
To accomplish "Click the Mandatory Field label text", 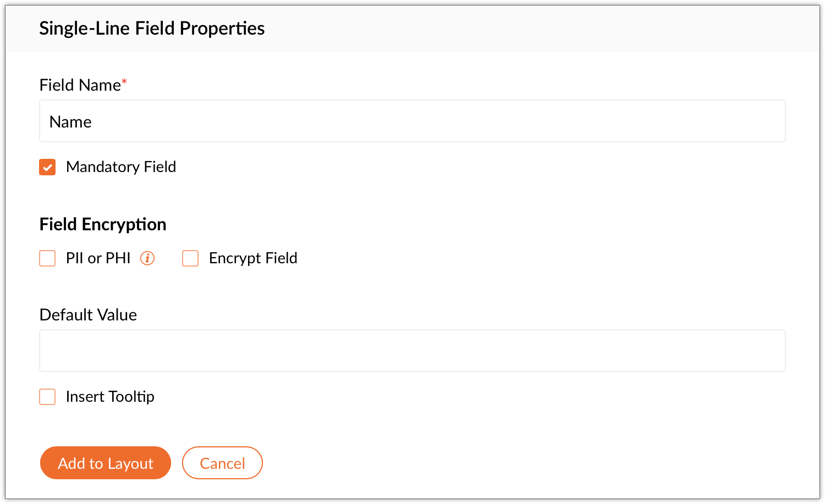I will point(121,167).
